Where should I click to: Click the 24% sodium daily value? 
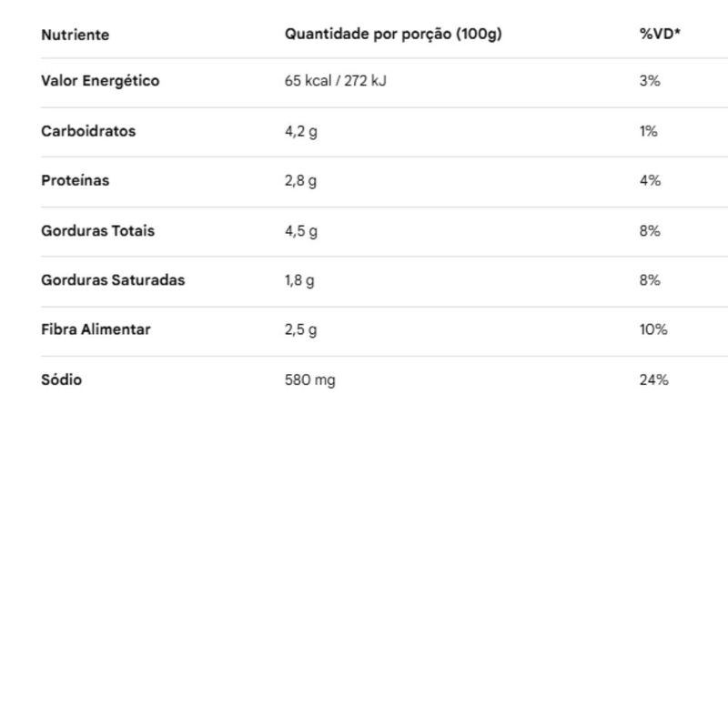pos(653,379)
